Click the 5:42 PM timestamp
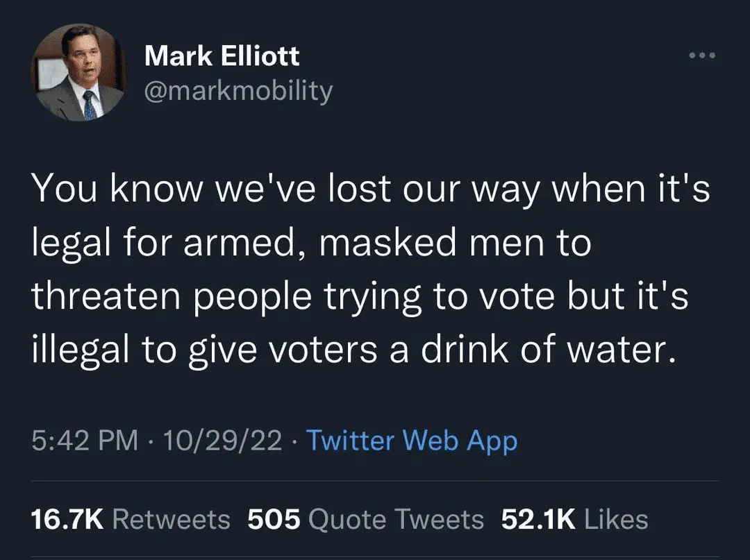The height and width of the screenshot is (560, 750). [85, 441]
